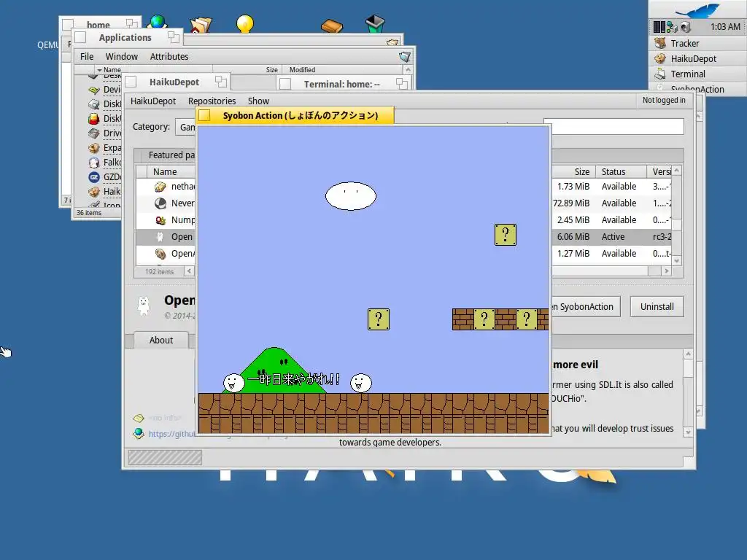Click the Falkon browser icon in Applications
This screenshot has height=560, width=747.
coord(94,163)
